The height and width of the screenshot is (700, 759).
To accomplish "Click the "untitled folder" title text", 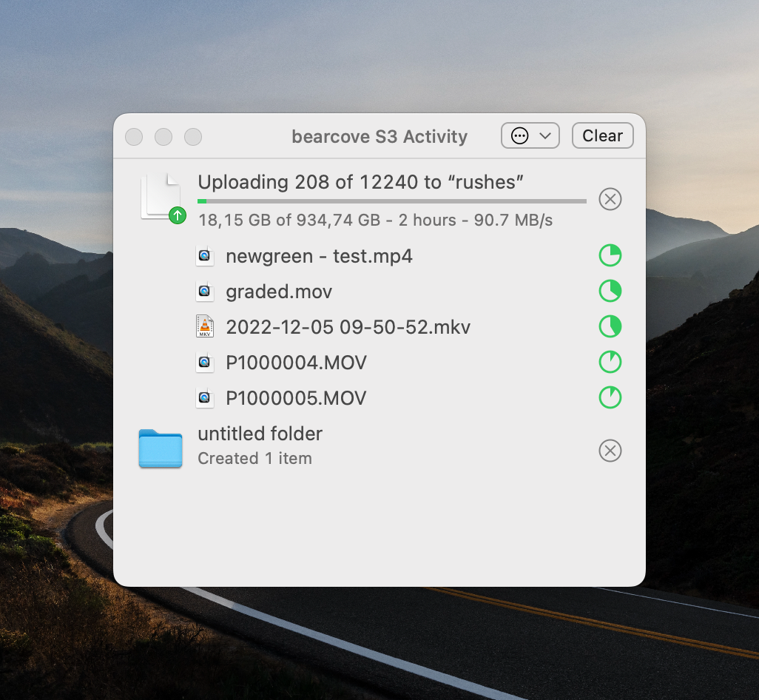I will coord(260,434).
